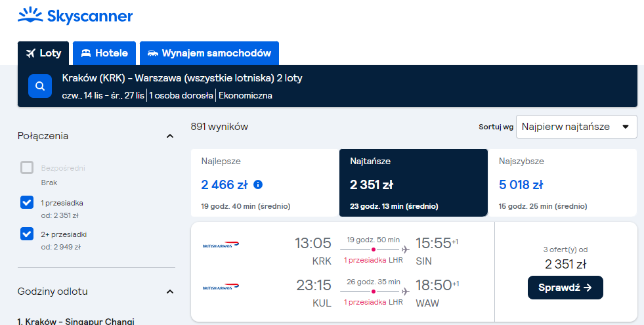The image size is (644, 325).
Task: Click the blue search magnifier icon
Action: [40, 86]
